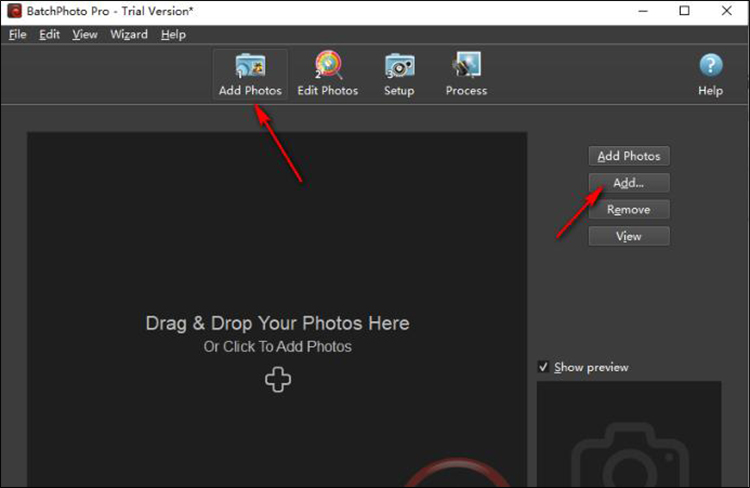Image resolution: width=750 pixels, height=488 pixels.
Task: Click the camera preview placeholder
Action: tap(629, 434)
